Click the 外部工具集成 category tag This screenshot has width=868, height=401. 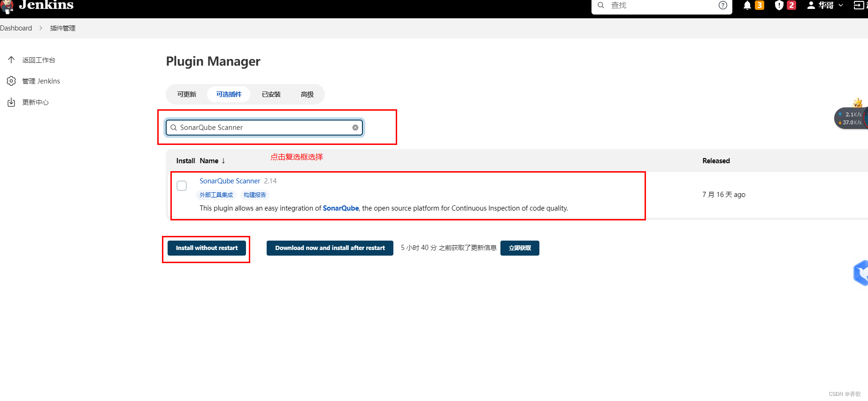coord(216,195)
